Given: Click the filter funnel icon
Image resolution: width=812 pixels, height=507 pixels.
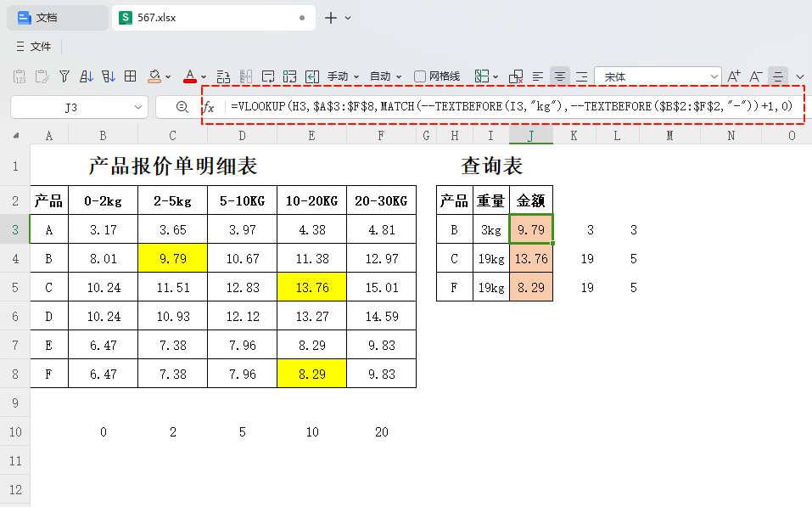Looking at the screenshot, I should (64, 76).
